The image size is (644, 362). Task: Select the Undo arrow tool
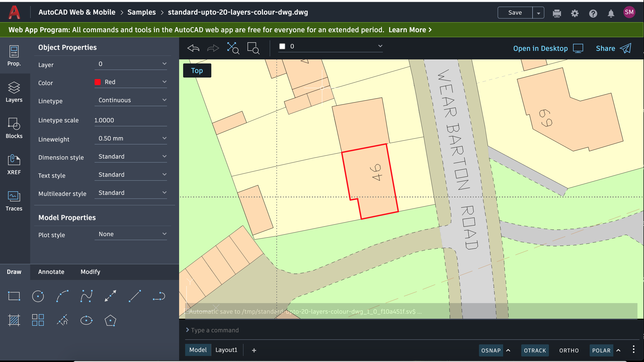point(193,48)
